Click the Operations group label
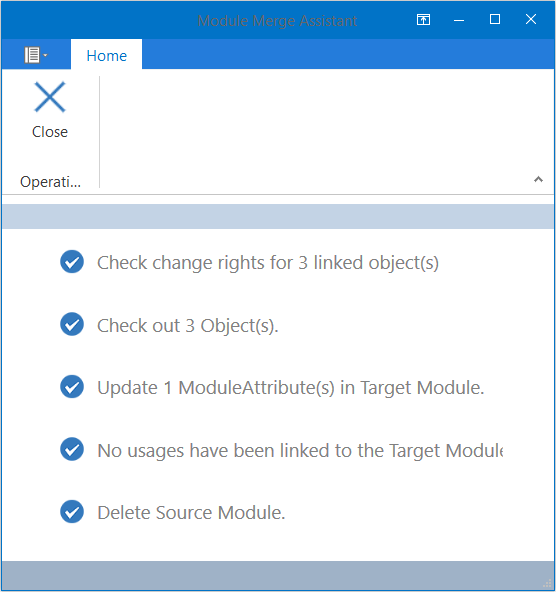 click(x=50, y=182)
